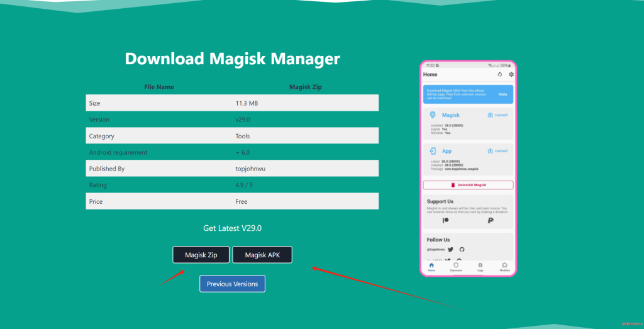Click the Magisk Zip download button
The height and width of the screenshot is (329, 644).
tap(201, 255)
